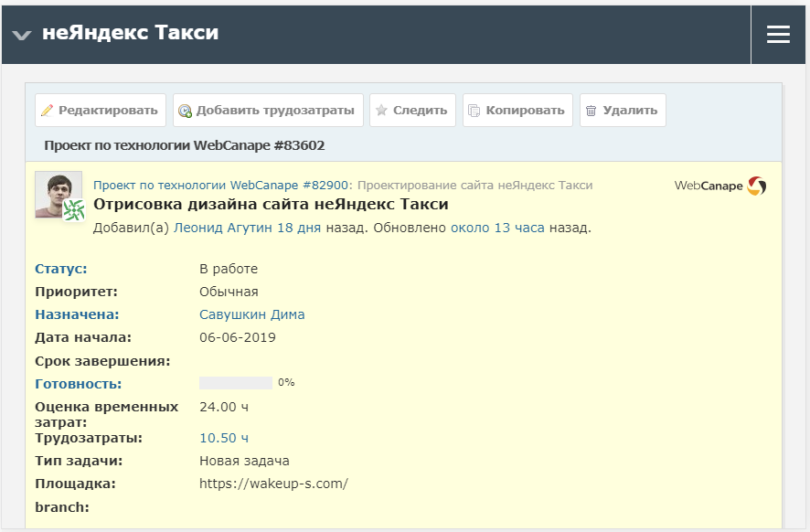Open assignee Савушкин Дима link
Screen dimensions: 810x532
point(252,314)
